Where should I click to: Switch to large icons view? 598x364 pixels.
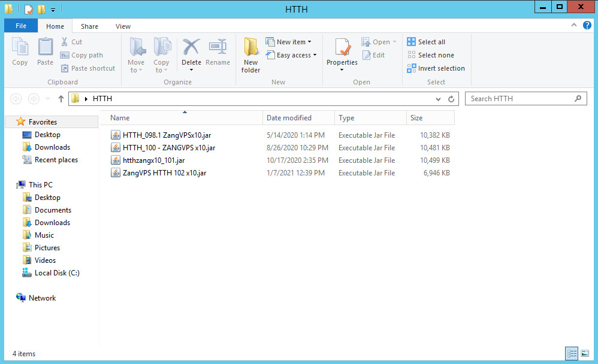(584, 353)
